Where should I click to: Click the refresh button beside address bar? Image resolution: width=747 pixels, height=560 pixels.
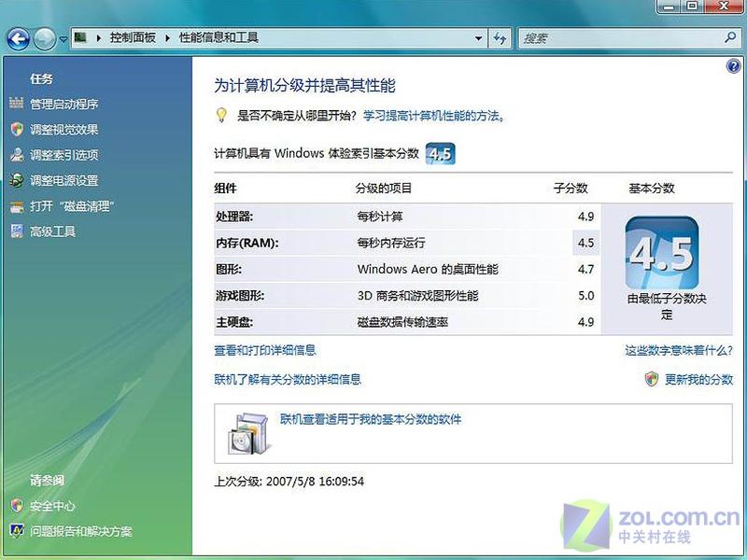point(500,38)
